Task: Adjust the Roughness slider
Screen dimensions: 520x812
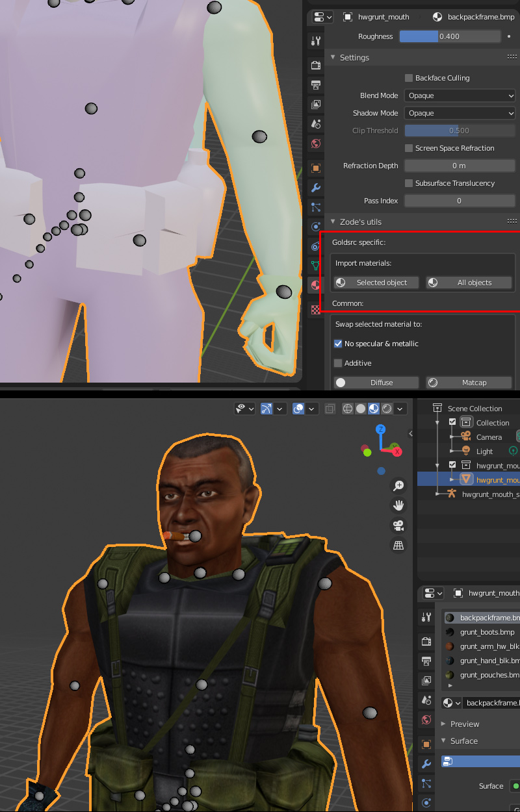Action: [x=449, y=36]
